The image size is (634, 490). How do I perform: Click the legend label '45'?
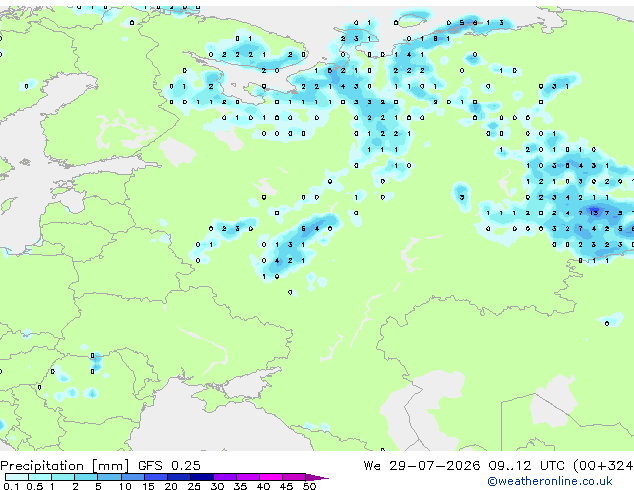coord(286,486)
